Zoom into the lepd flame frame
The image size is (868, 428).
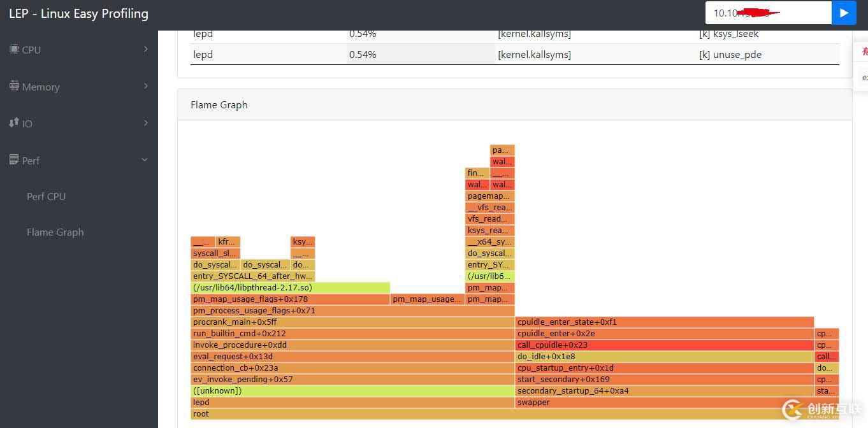point(352,403)
